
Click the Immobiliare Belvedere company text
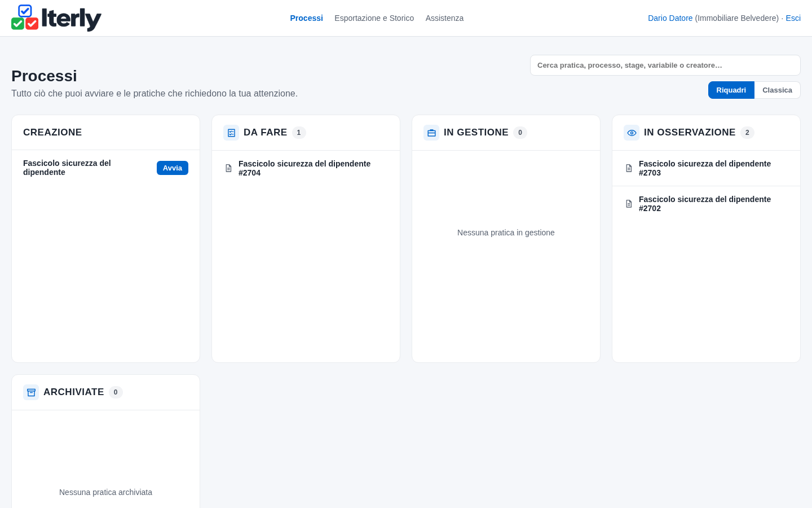736,18
